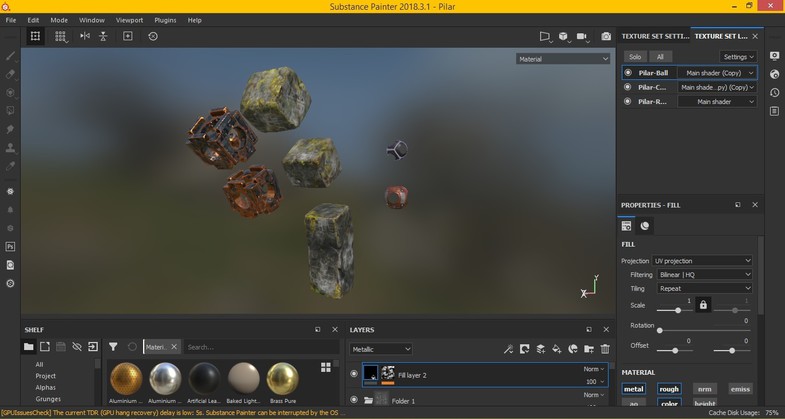785x419 pixels.
Task: Open the shelf filter funnel icon
Action: 113,346
